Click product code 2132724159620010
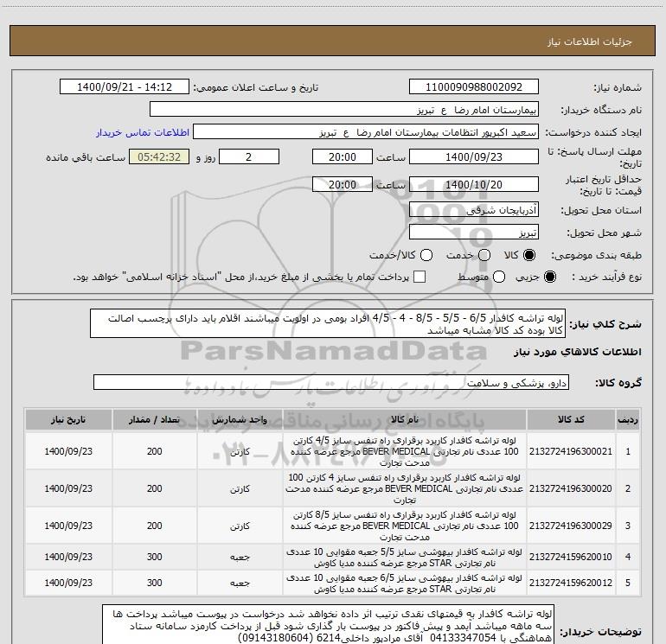 point(571,557)
